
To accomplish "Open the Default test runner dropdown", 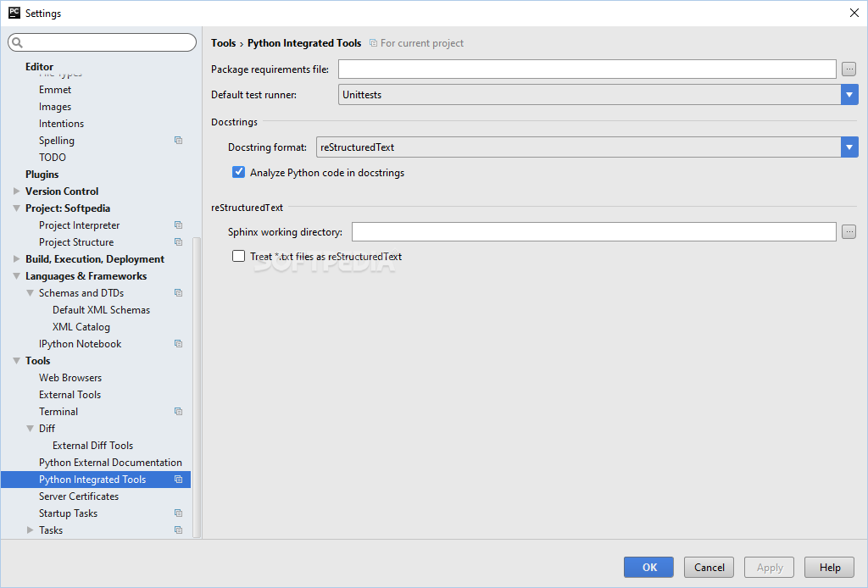I will pos(849,95).
